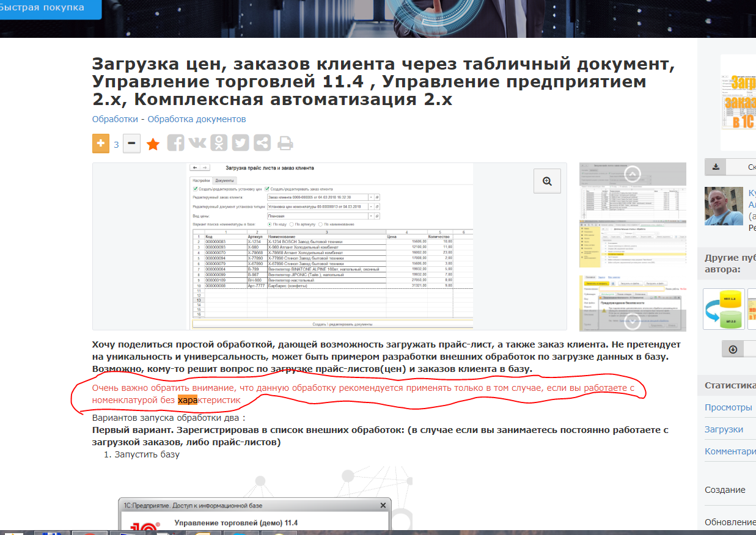Close the 1С:Предприятие access dialog
The width and height of the screenshot is (756, 535).
pyautogui.click(x=383, y=506)
